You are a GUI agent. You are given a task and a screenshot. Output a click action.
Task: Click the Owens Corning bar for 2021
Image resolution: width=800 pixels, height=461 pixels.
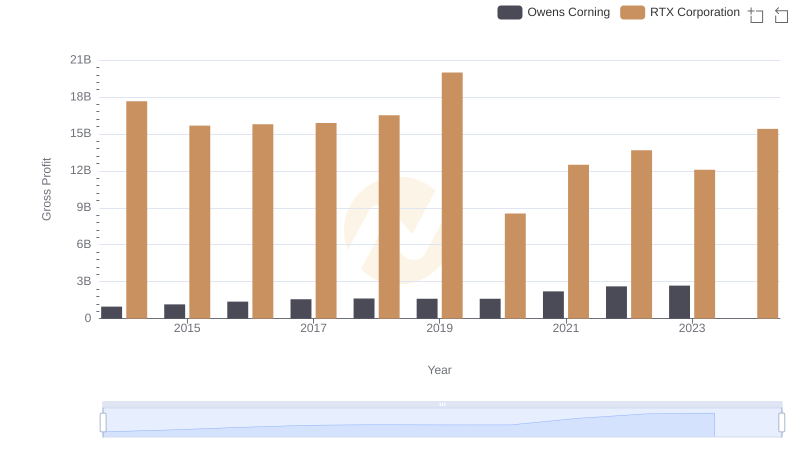click(x=553, y=305)
